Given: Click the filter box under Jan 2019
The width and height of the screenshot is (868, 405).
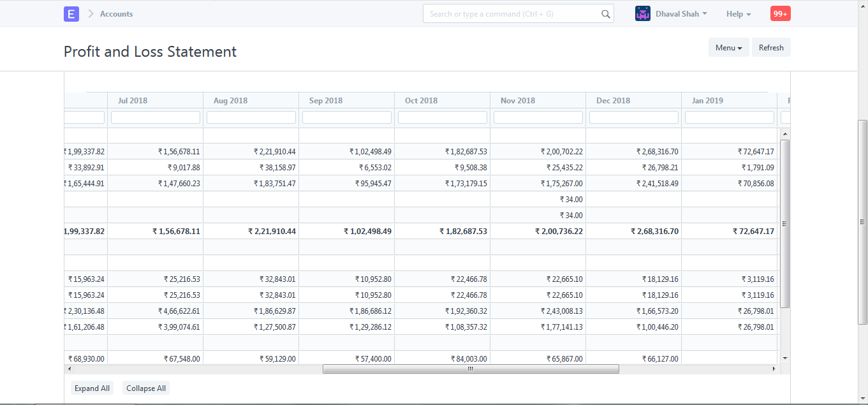Looking at the screenshot, I should point(730,117).
